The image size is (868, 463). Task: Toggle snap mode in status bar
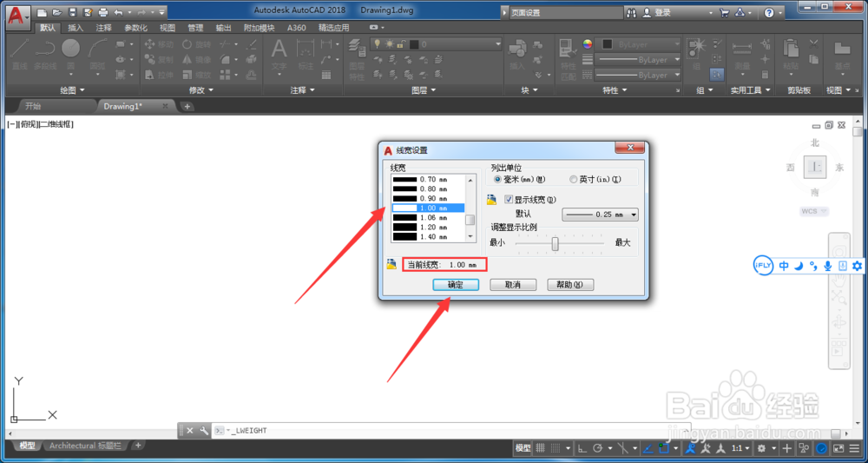coord(556,448)
